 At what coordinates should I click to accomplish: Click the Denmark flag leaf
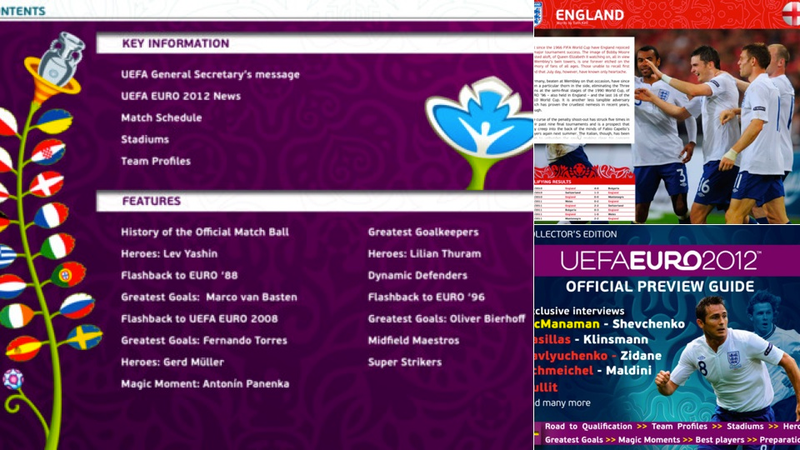tap(46, 184)
